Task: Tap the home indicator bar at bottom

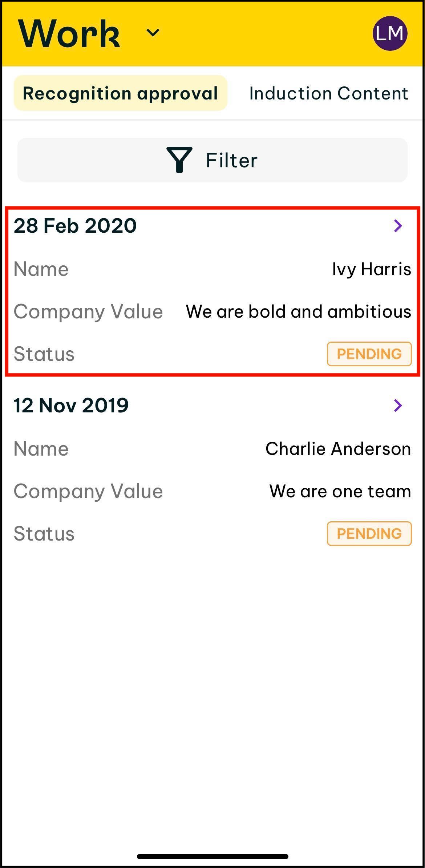Action: point(212,856)
